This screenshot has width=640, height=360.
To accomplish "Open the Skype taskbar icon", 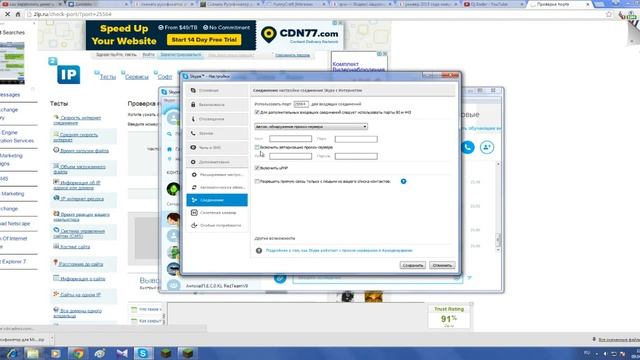I will click(143, 353).
